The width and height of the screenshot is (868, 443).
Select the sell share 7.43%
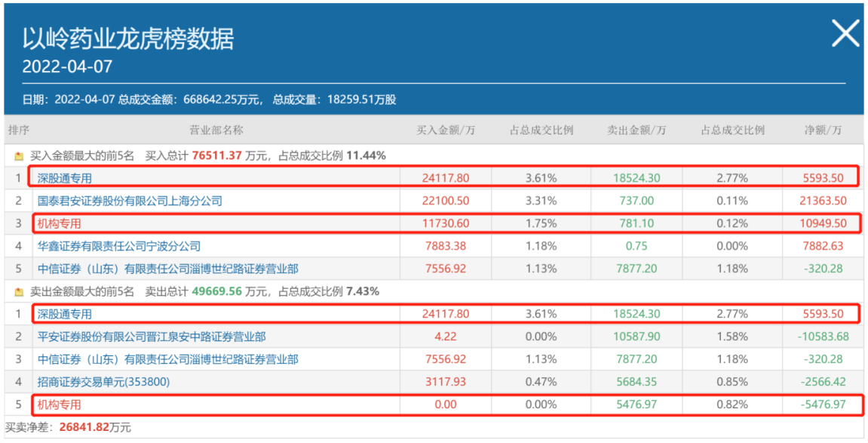[363, 291]
